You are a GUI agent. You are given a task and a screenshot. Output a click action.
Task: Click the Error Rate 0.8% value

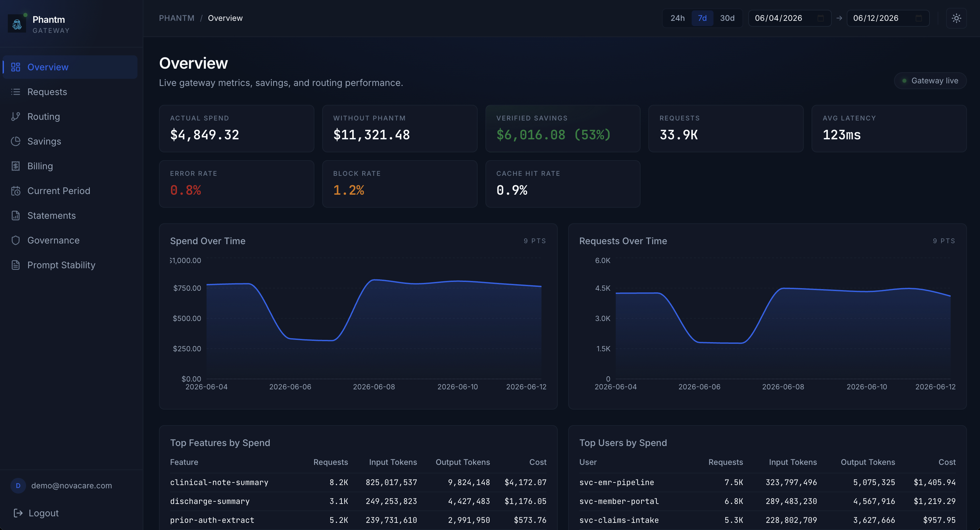[x=186, y=190]
